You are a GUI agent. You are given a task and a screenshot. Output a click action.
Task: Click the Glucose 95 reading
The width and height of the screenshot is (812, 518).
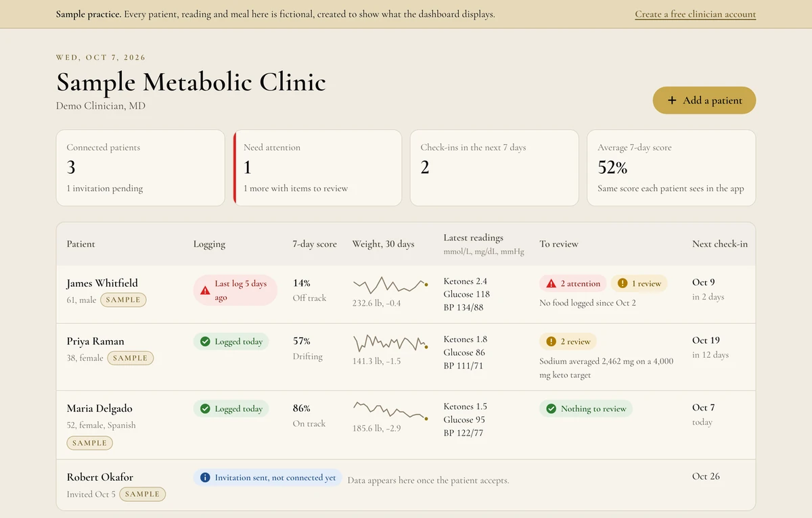click(x=464, y=420)
